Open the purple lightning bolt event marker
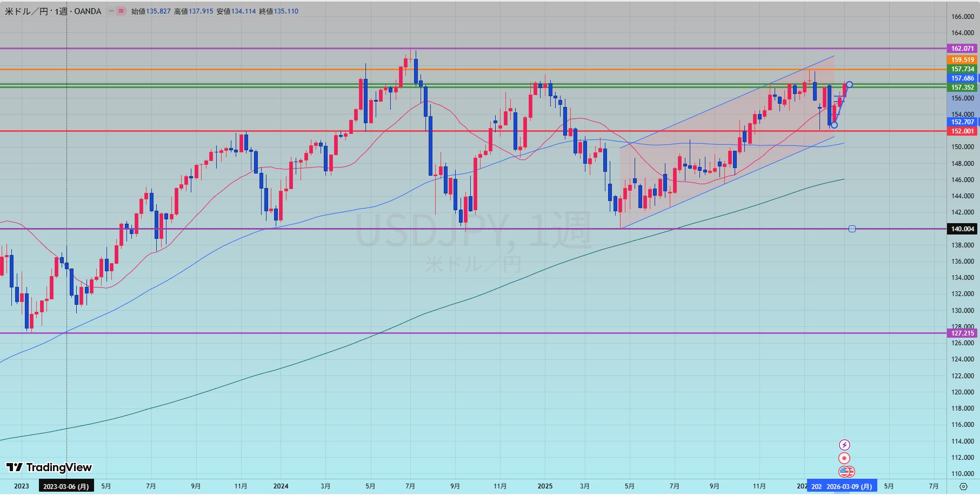Image resolution: width=980 pixels, height=496 pixels. pyautogui.click(x=844, y=445)
